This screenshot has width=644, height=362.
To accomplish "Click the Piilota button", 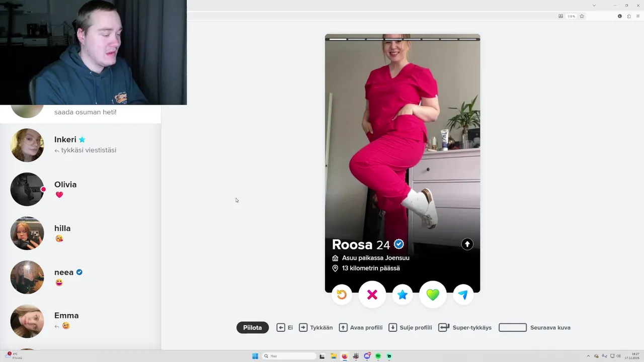I will click(253, 327).
